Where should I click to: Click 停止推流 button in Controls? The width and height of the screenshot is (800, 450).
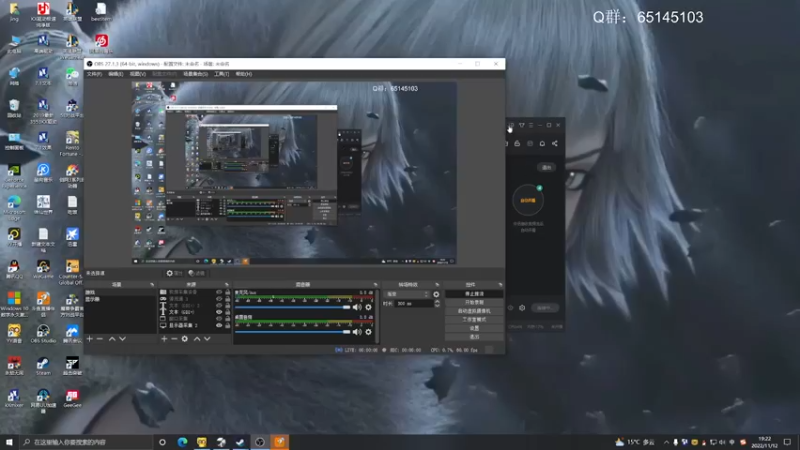pyautogui.click(x=474, y=294)
